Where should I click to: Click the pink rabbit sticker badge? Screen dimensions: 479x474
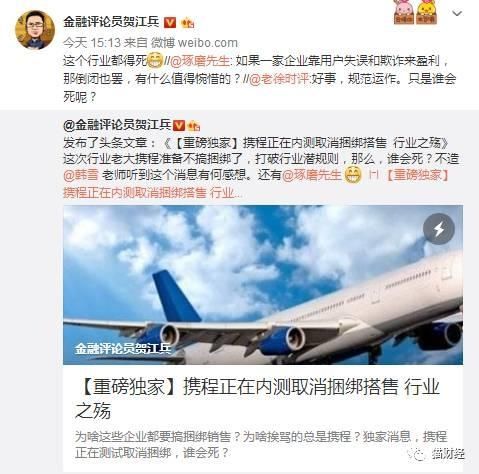404,12
